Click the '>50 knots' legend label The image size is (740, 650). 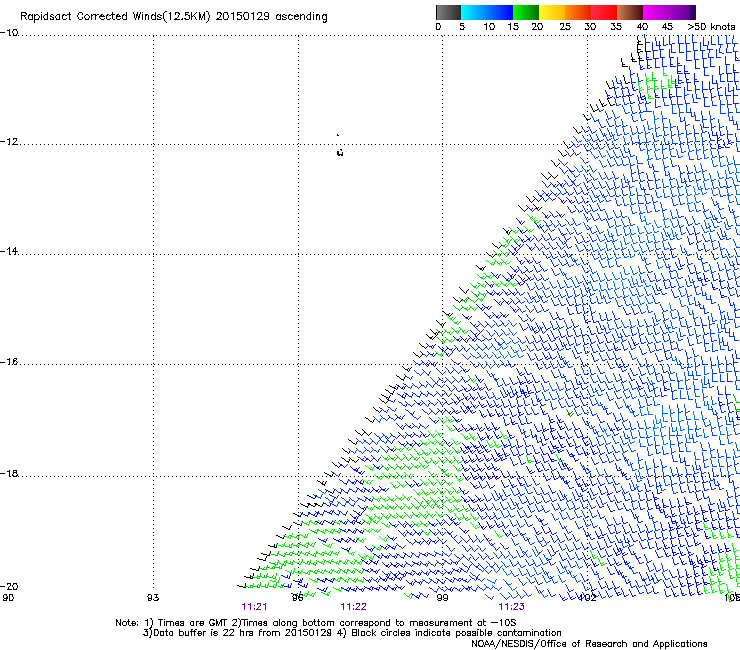coord(711,27)
